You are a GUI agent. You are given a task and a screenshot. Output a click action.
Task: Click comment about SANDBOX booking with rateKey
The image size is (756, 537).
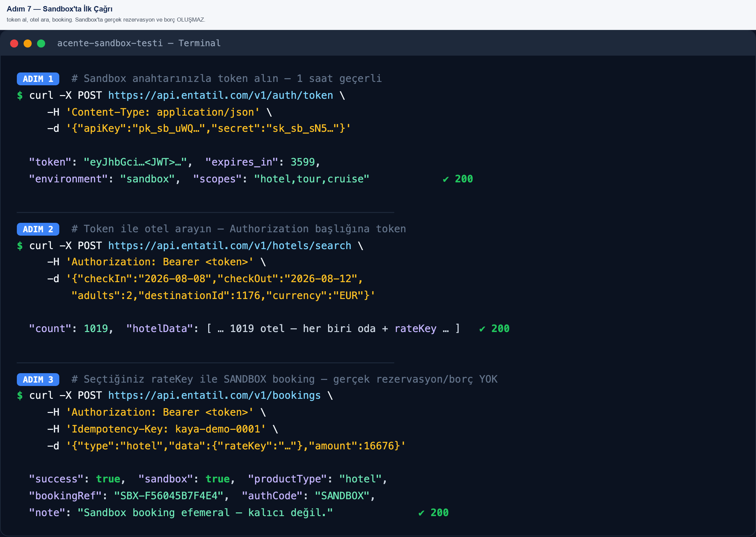tap(285, 379)
